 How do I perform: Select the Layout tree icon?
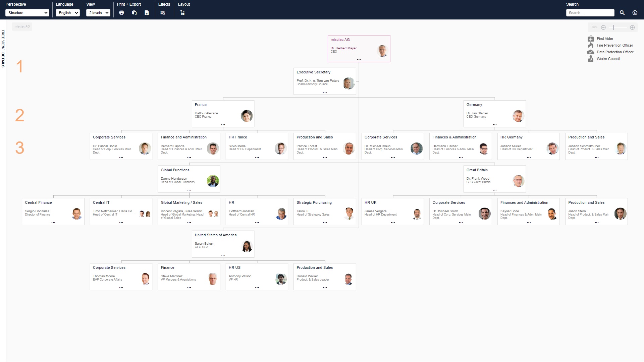182,12
